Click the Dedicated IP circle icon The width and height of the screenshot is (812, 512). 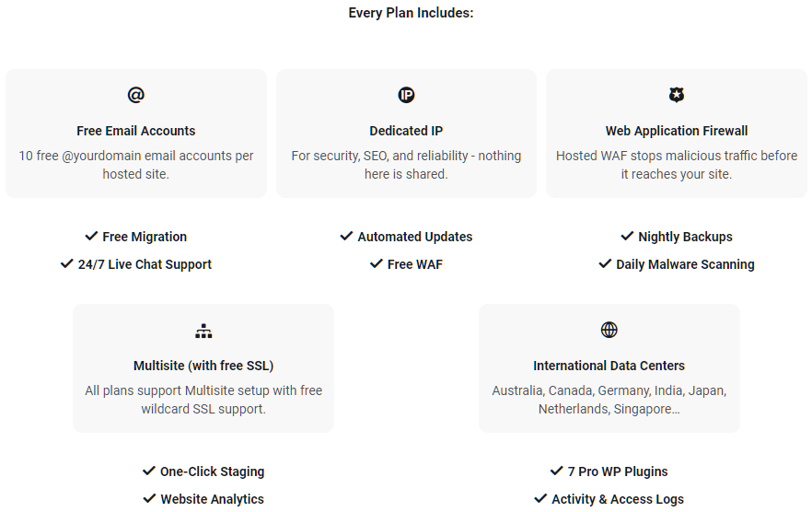point(406,95)
